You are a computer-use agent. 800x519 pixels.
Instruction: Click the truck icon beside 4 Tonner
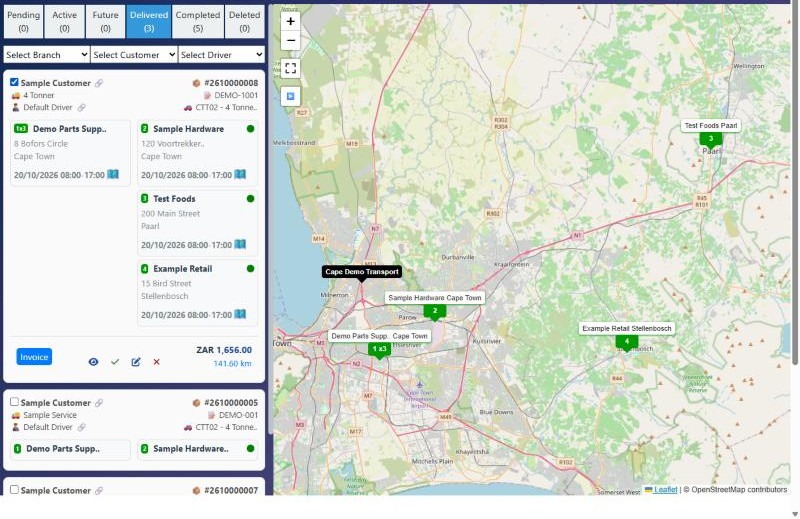16,95
